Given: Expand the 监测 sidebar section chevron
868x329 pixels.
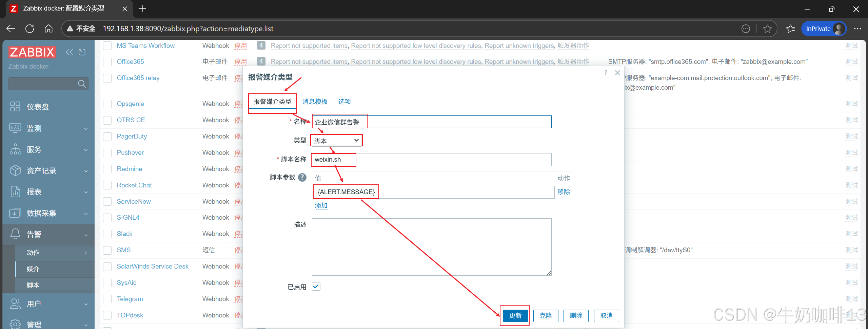Looking at the screenshot, I should click(86, 129).
